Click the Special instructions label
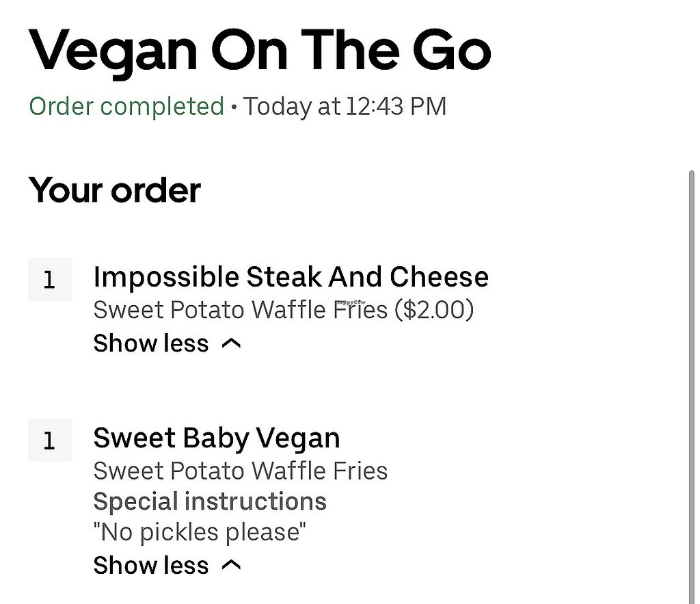Viewport: 700px width, 604px height. (x=209, y=501)
